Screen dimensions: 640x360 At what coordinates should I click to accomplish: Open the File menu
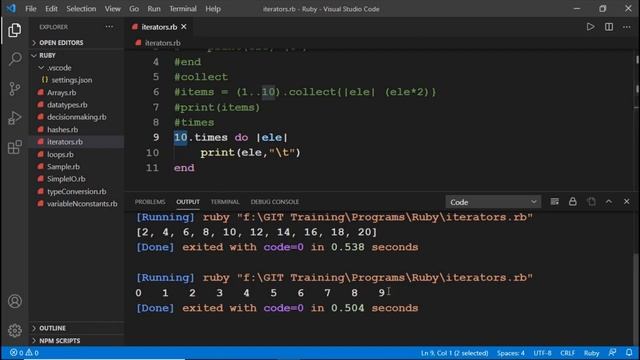point(31,9)
